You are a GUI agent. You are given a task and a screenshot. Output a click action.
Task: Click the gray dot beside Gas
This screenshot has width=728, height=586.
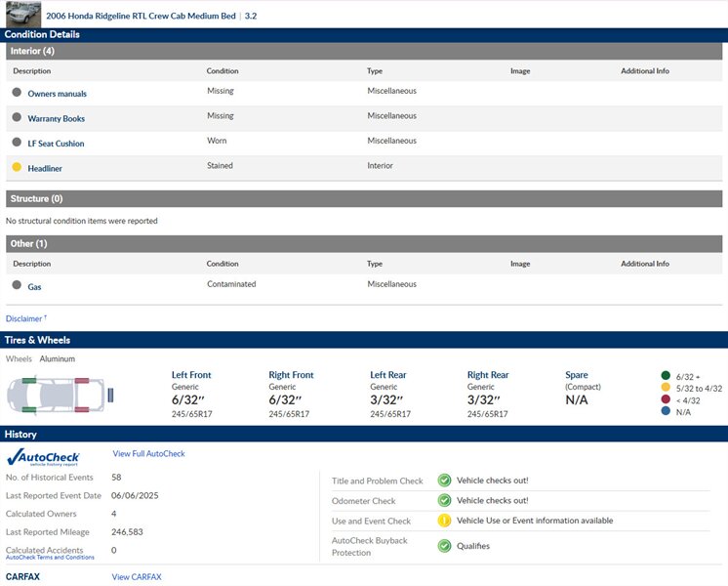point(17,285)
